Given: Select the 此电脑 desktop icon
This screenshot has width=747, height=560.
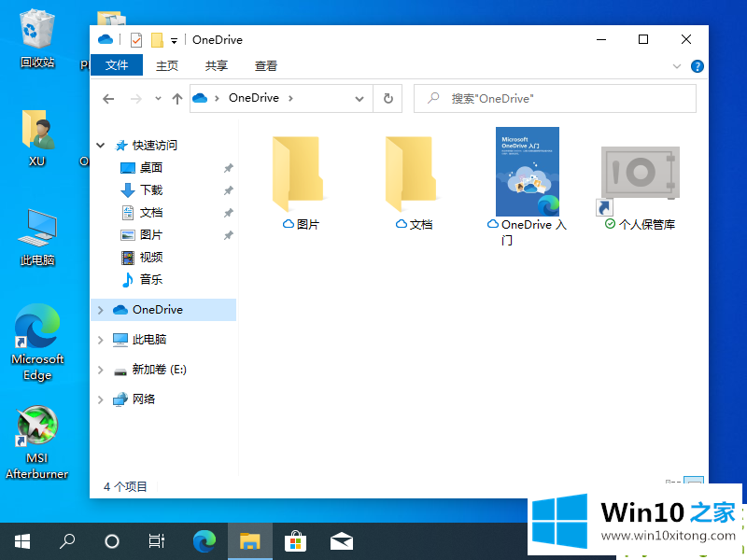Looking at the screenshot, I should click(x=37, y=237).
